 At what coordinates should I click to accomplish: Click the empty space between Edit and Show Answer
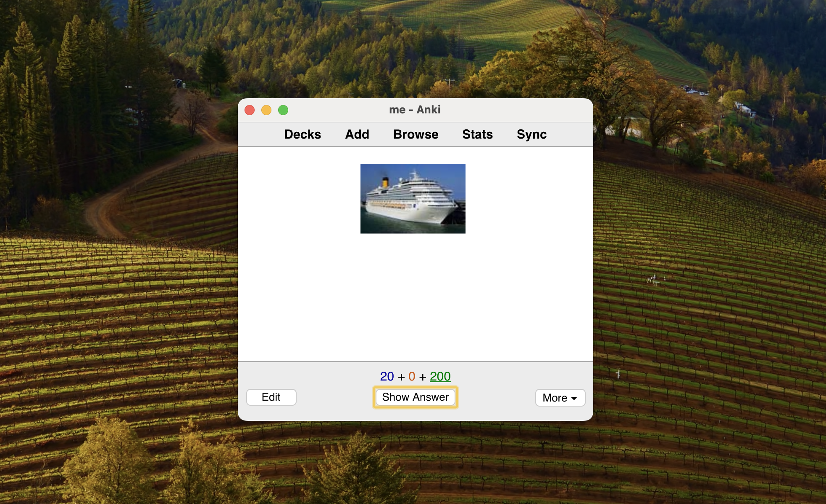coord(334,397)
